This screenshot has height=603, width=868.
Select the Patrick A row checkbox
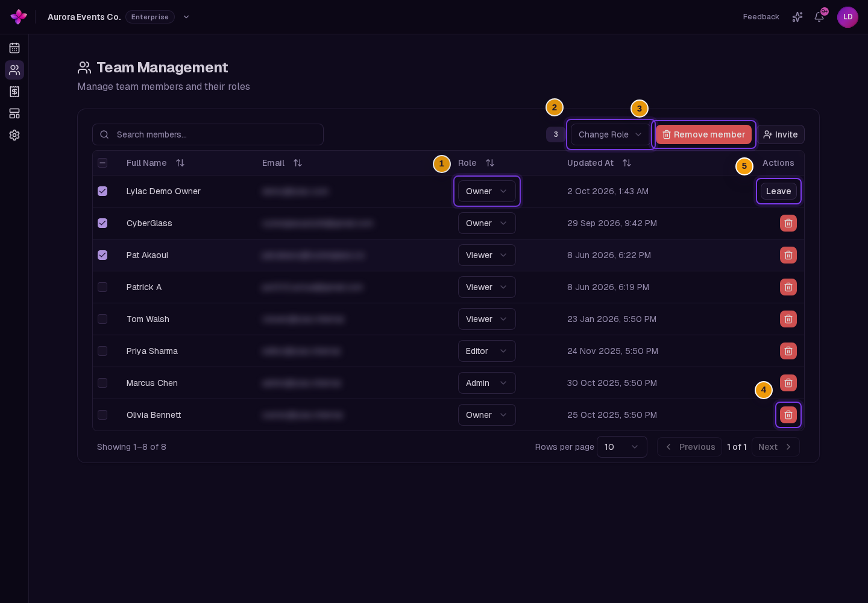coord(102,287)
